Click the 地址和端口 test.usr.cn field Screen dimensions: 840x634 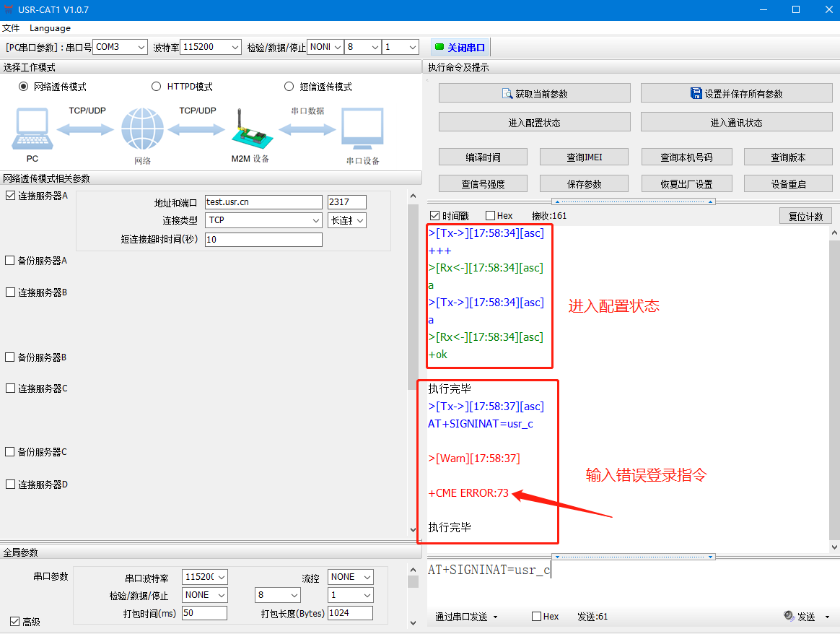pos(263,202)
